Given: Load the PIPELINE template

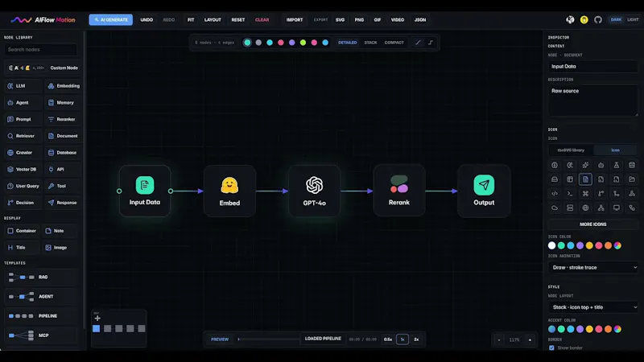Looking at the screenshot, I should tap(41, 316).
